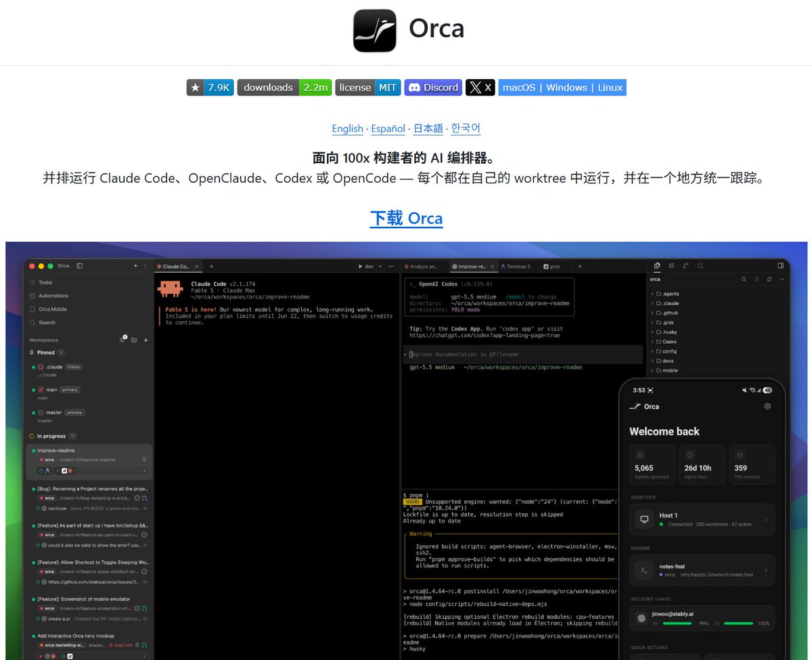Toggle the right sidebar layout icon
This screenshot has width=812, height=660.
780,266
